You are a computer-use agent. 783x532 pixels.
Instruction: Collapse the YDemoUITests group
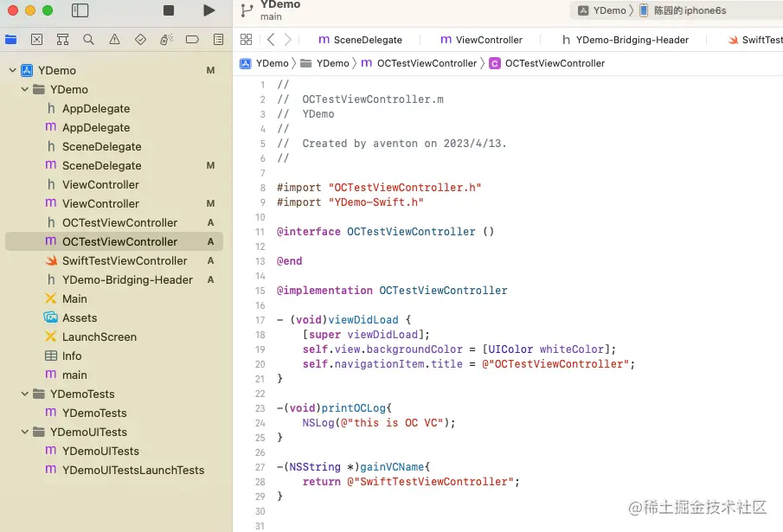click(24, 432)
